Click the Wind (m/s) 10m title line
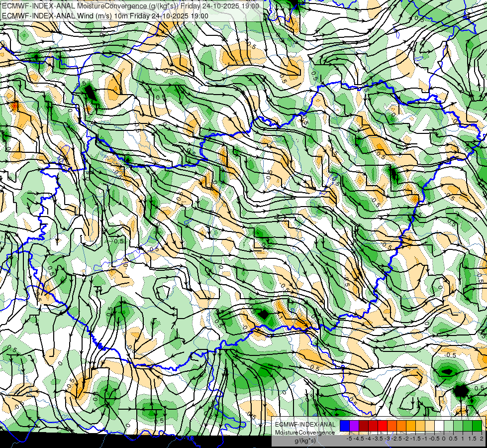Screen dimensions: 487x448 (105, 15)
